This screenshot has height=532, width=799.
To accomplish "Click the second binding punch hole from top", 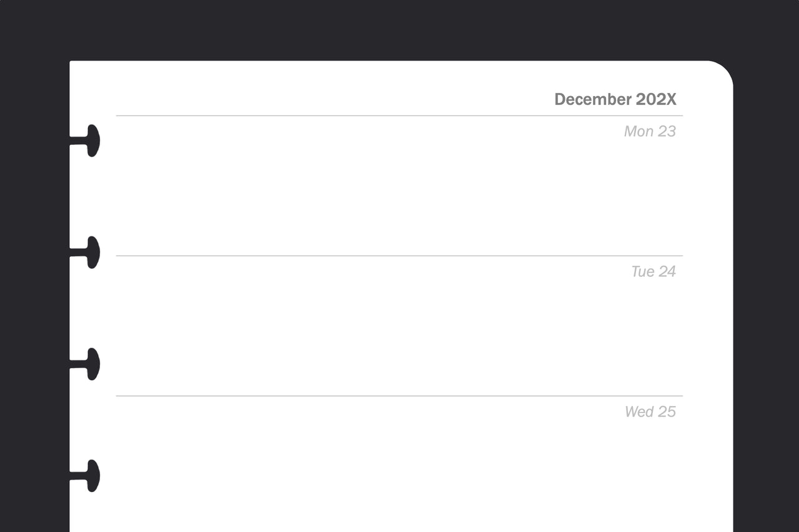I will [x=92, y=253].
